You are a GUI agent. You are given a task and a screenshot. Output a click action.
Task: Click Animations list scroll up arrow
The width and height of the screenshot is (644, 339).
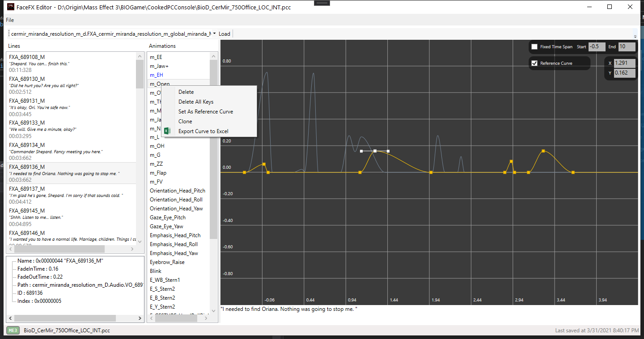tap(213, 56)
